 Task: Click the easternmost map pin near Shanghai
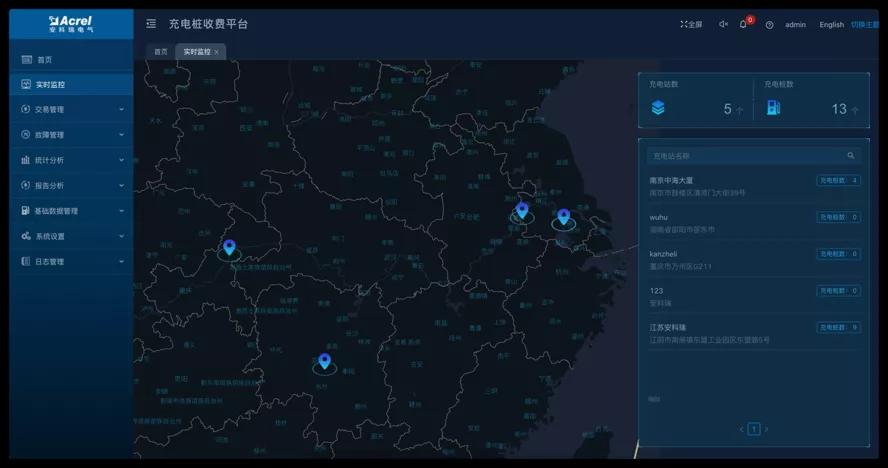(x=563, y=217)
